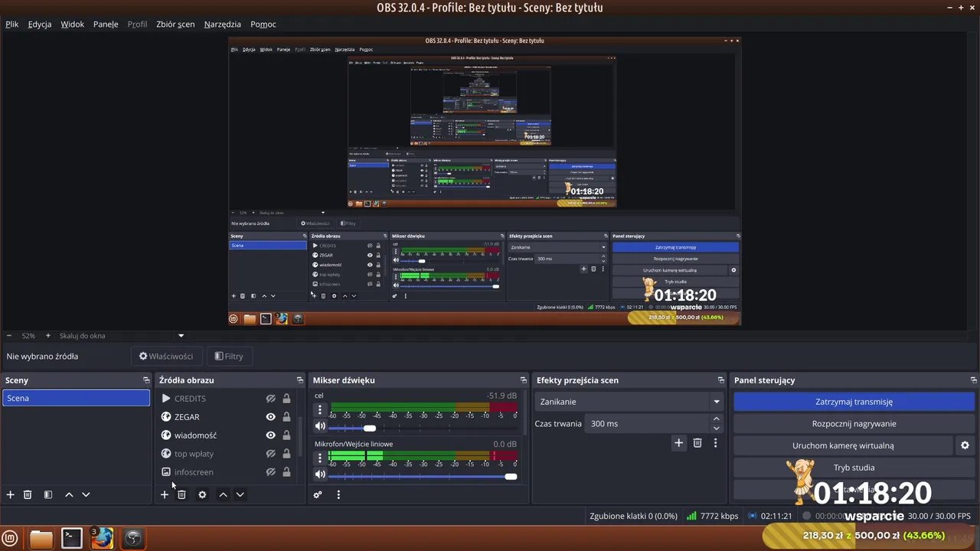Mute the Mikrofon/Wejście liniowe track
Image resolution: width=980 pixels, height=551 pixels.
[x=320, y=474]
